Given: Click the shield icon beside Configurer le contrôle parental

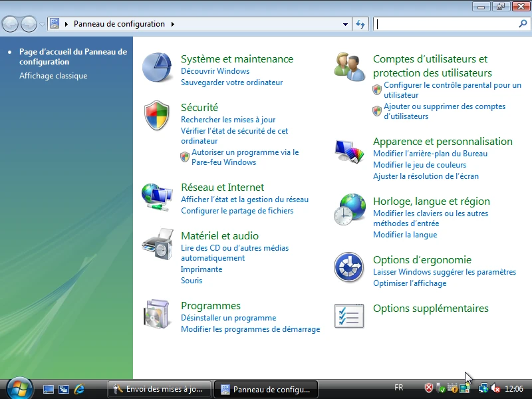Looking at the screenshot, I should pyautogui.click(x=377, y=90).
